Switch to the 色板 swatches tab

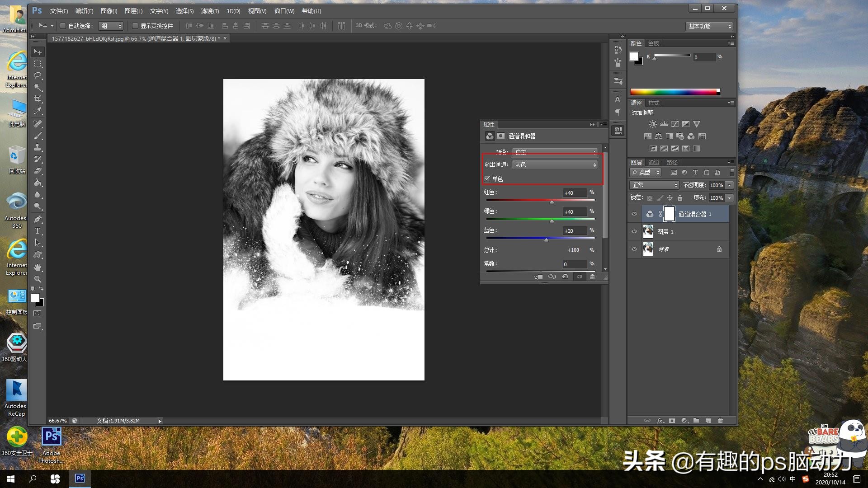653,43
